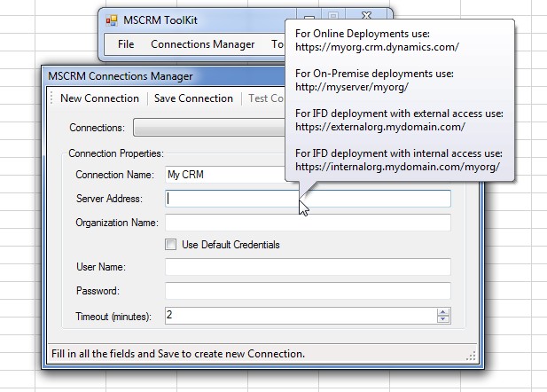This screenshot has width=547, height=392.
Task: Decrease the Timeout minutes value
Action: click(x=443, y=319)
